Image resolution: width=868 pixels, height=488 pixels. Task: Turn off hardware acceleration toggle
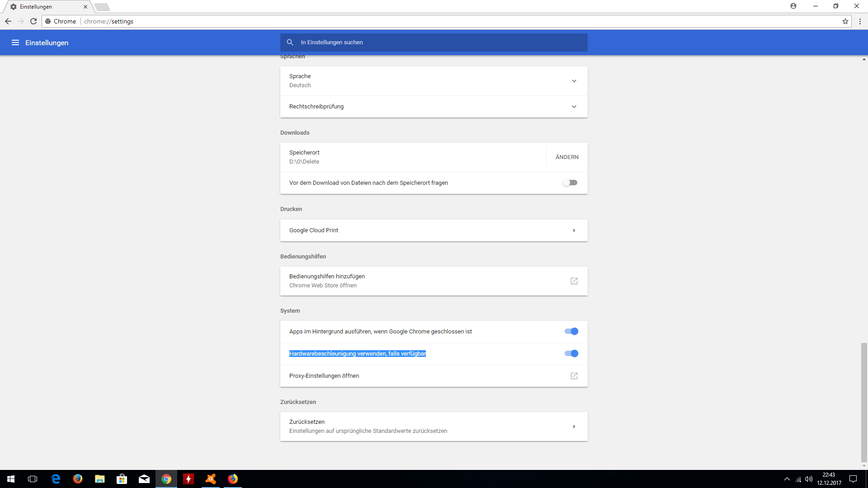(x=571, y=354)
